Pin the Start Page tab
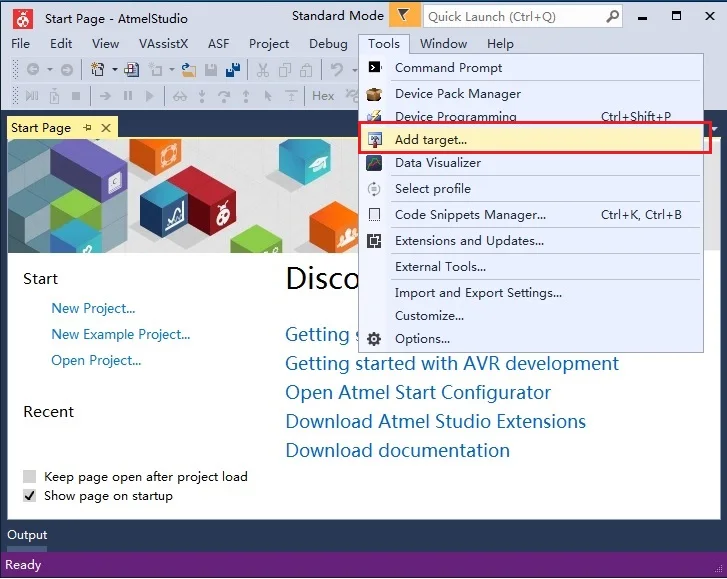Viewport: 727px width, 579px height. point(87,127)
